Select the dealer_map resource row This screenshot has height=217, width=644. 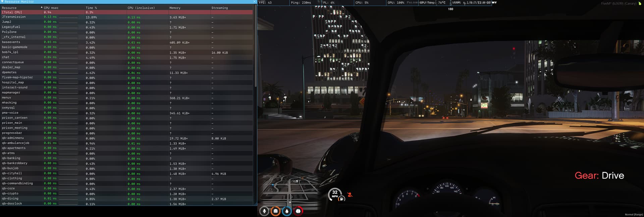point(127,68)
